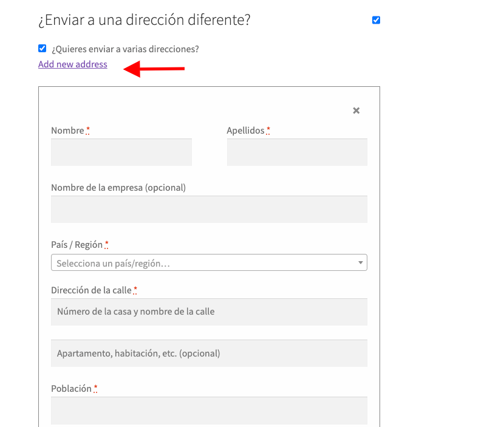
Task: Click the Apartamento, habitación field
Action: 209,354
